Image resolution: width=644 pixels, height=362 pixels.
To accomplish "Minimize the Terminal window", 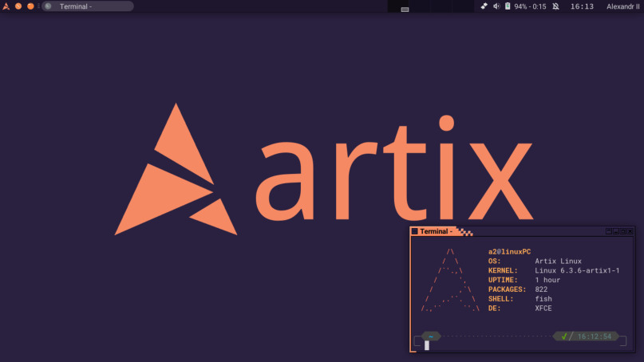I will point(616,231).
